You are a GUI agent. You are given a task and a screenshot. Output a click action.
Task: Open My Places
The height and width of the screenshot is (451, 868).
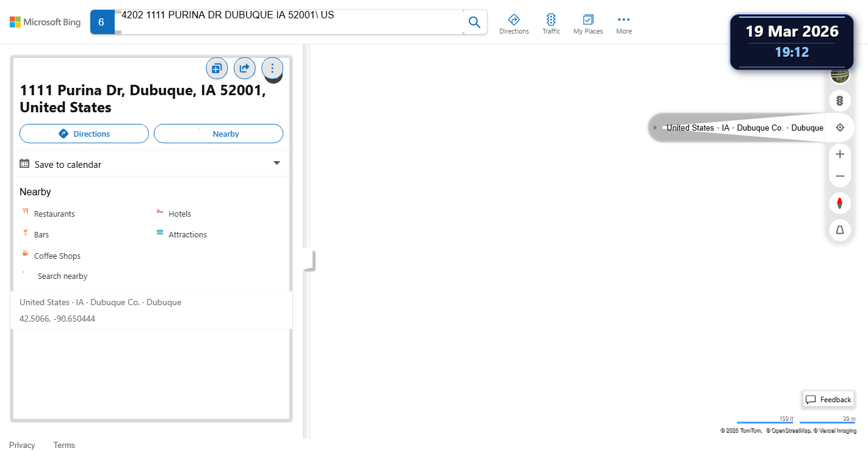(588, 24)
